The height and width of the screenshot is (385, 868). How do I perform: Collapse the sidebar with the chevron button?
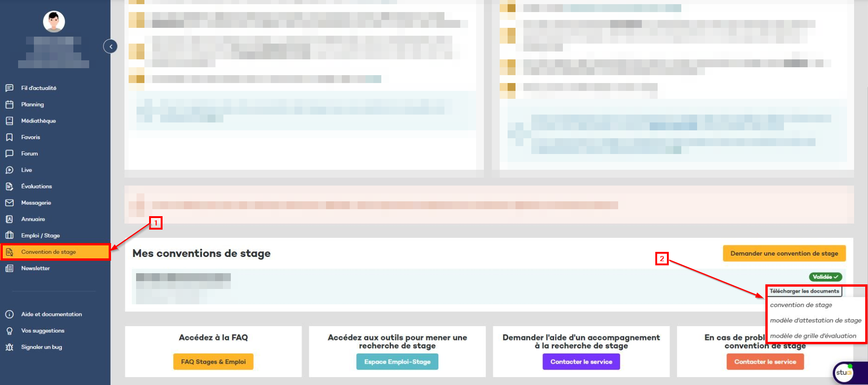pos(111,46)
